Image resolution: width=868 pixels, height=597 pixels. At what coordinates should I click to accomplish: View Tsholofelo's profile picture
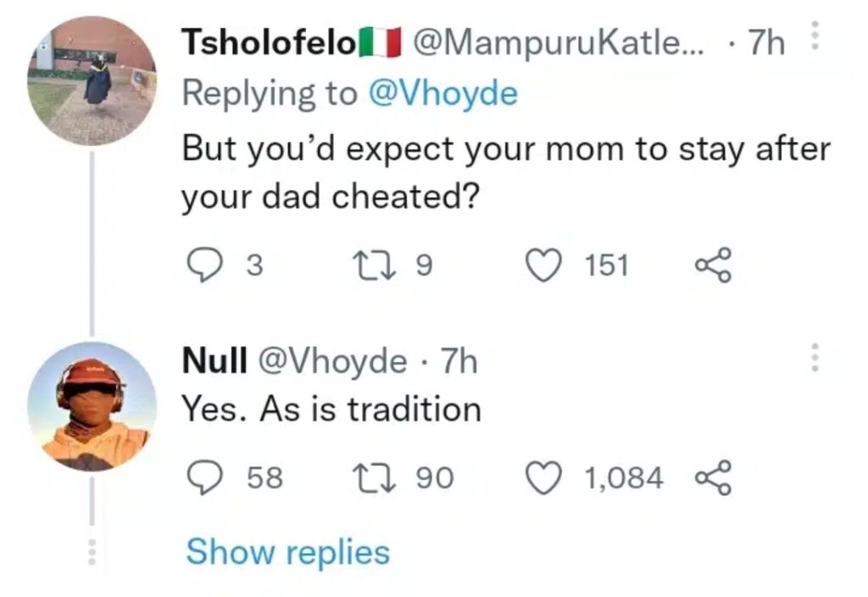coord(92,81)
